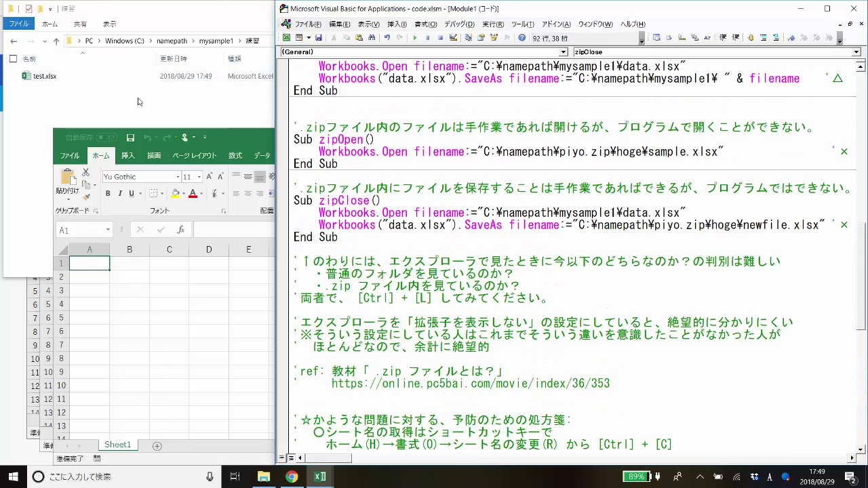868x488 pixels.
Task: Click the Bold button in Excel ribbon
Action: 108,194
